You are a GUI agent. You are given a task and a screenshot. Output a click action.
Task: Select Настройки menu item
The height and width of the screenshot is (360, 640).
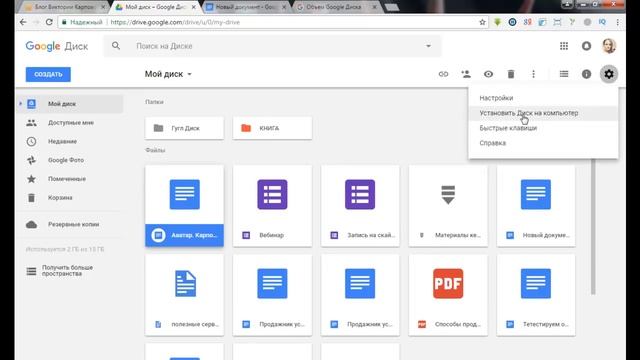pos(543,98)
